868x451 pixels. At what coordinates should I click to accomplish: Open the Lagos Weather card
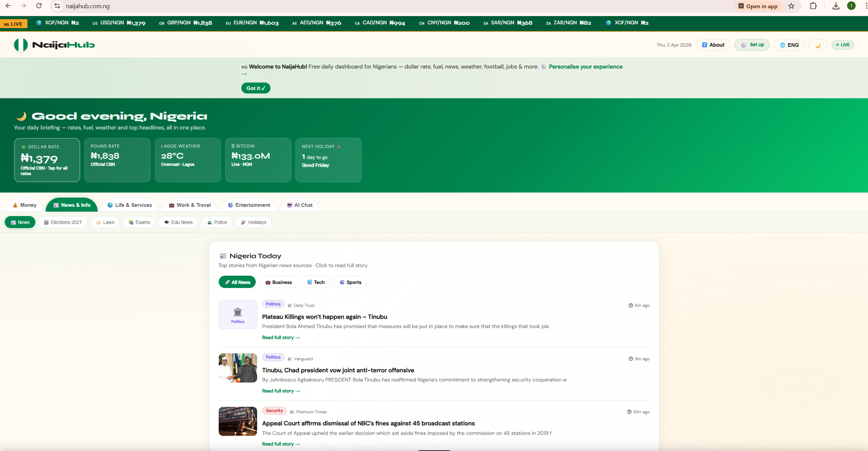tap(188, 160)
